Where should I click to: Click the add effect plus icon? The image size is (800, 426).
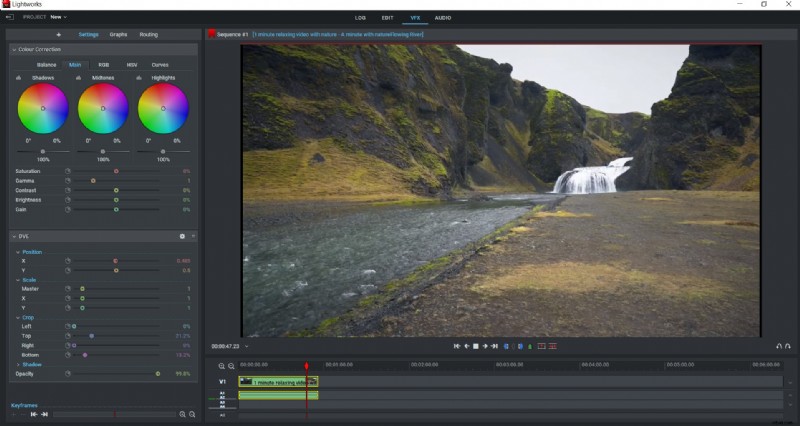point(58,34)
